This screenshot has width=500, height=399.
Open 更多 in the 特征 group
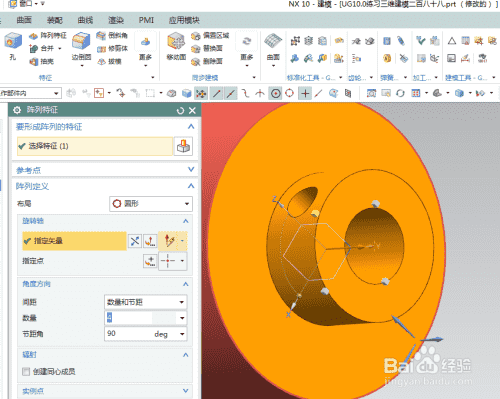click(x=145, y=49)
